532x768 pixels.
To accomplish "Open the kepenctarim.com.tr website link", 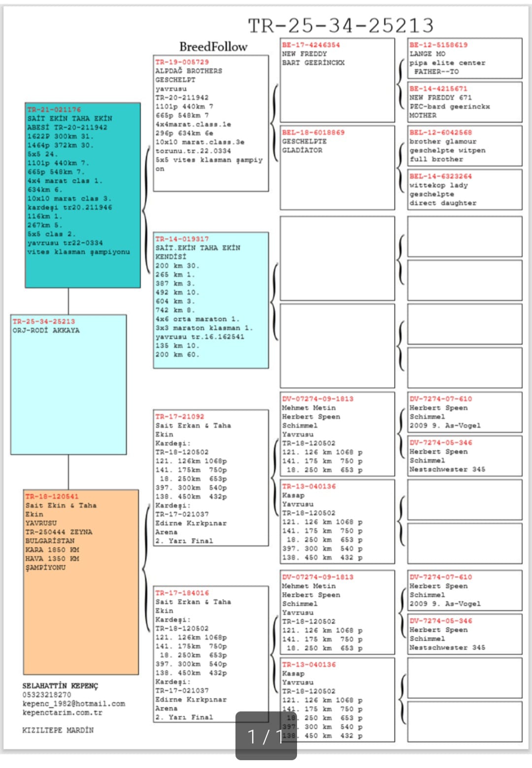I will [x=62, y=712].
